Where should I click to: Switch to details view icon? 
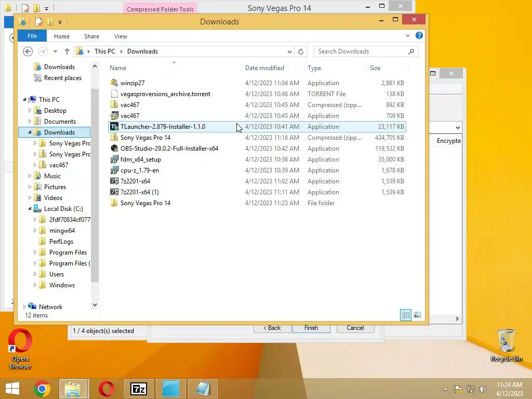pos(406,315)
